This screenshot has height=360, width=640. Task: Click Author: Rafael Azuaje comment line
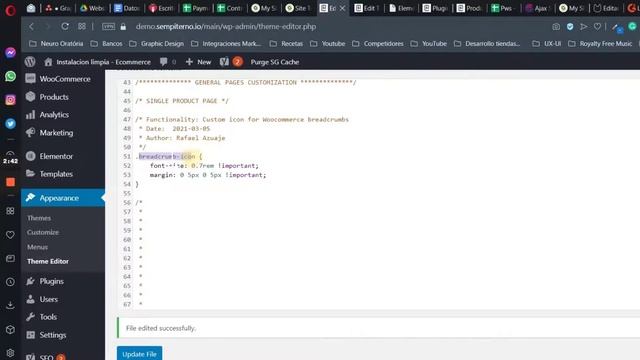pos(182,138)
